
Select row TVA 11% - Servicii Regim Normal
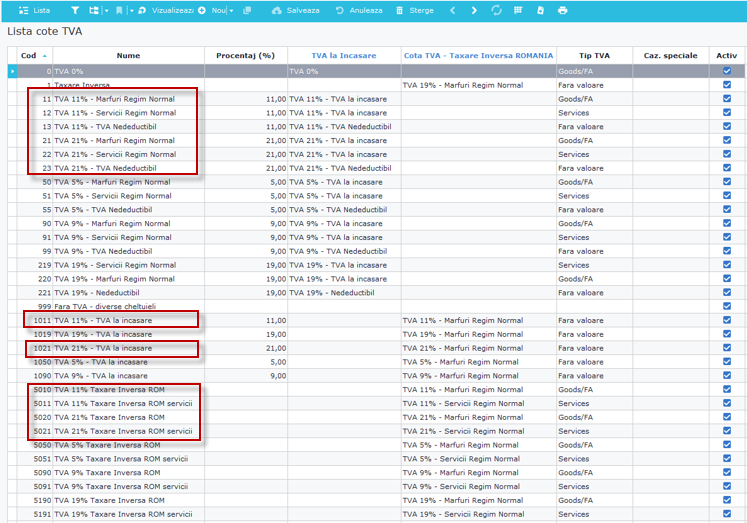point(376,113)
